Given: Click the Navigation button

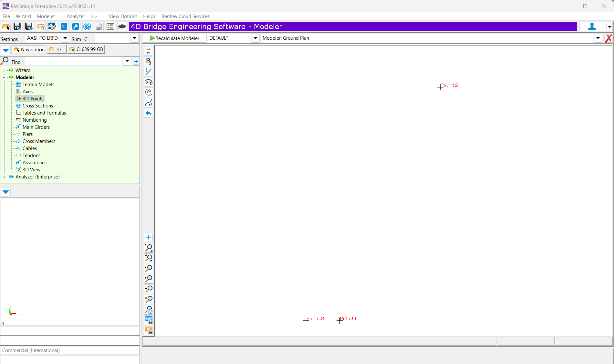Looking at the screenshot, I should 29,49.
